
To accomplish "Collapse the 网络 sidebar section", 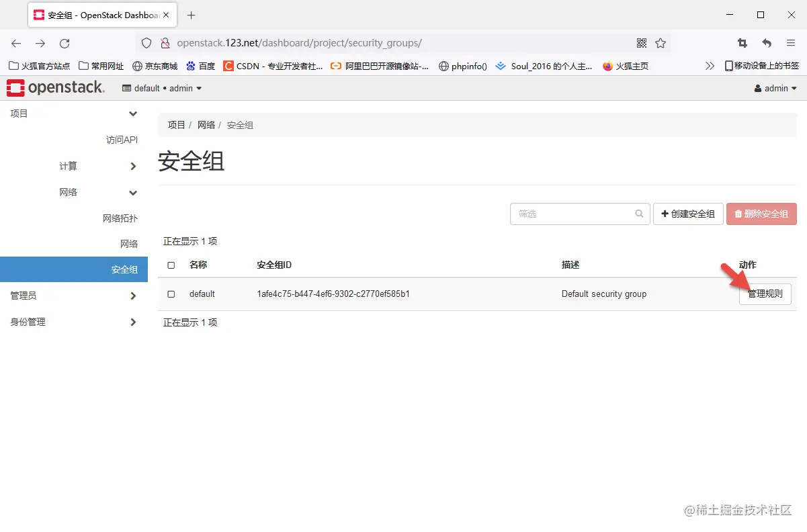I will click(68, 191).
